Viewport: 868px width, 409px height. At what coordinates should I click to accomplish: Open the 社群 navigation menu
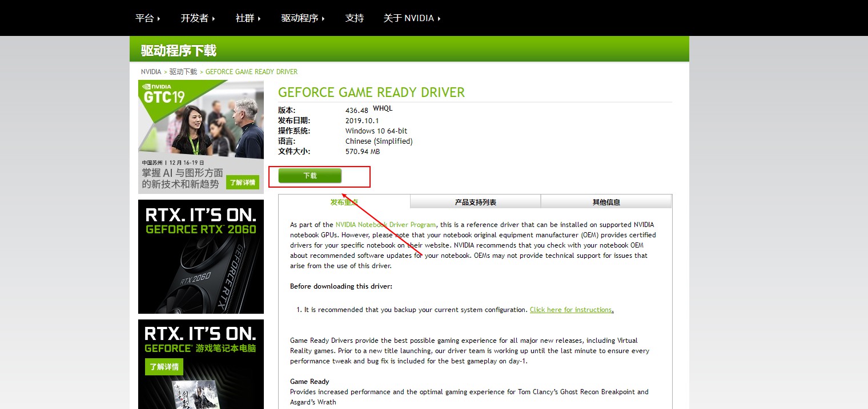click(x=248, y=18)
